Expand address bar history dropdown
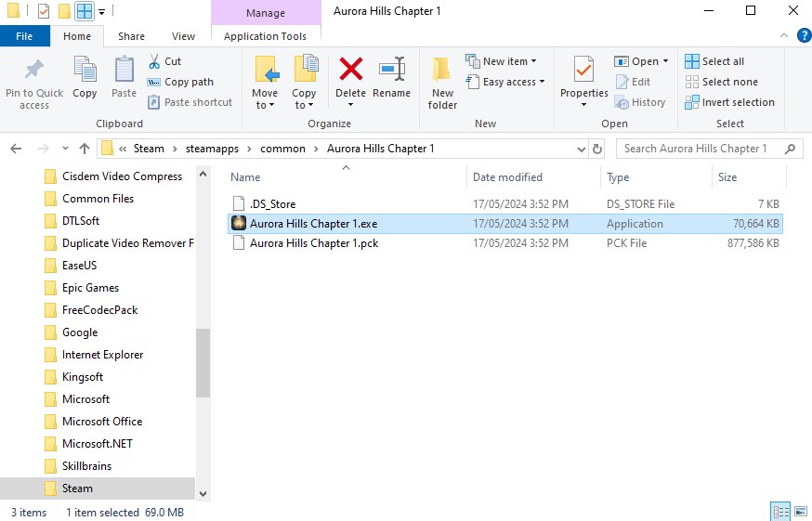The height and width of the screenshot is (521, 812). click(581, 150)
